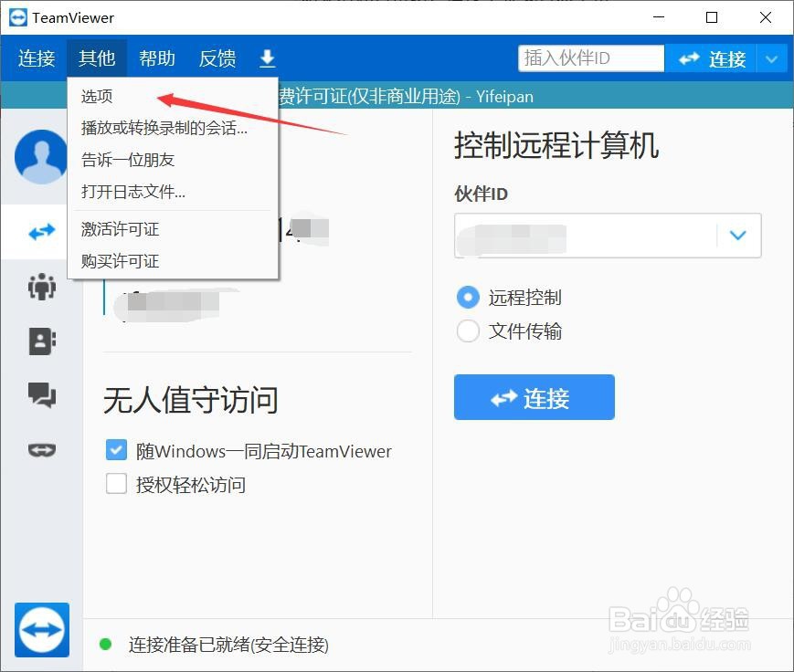This screenshot has height=672, width=794.
Task: Click the 无人值守访问 heading
Action: (191, 400)
